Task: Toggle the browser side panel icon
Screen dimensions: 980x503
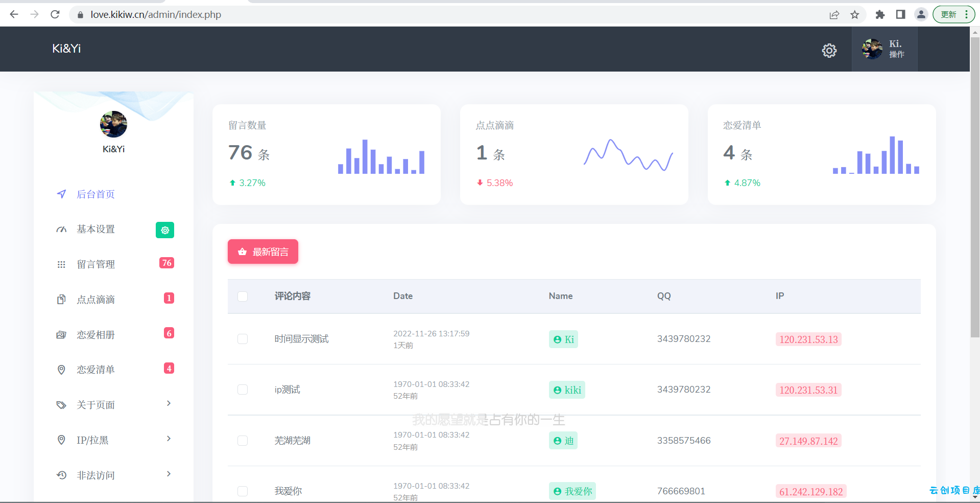Action: [900, 14]
